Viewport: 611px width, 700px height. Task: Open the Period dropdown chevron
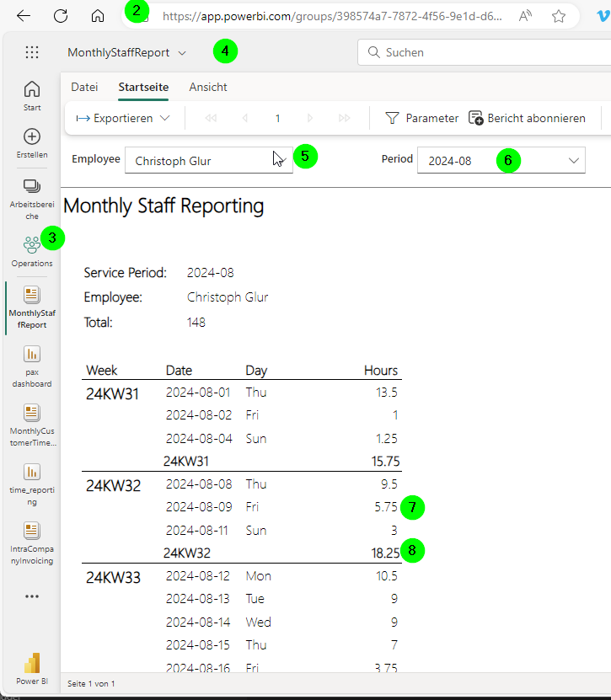(x=573, y=160)
